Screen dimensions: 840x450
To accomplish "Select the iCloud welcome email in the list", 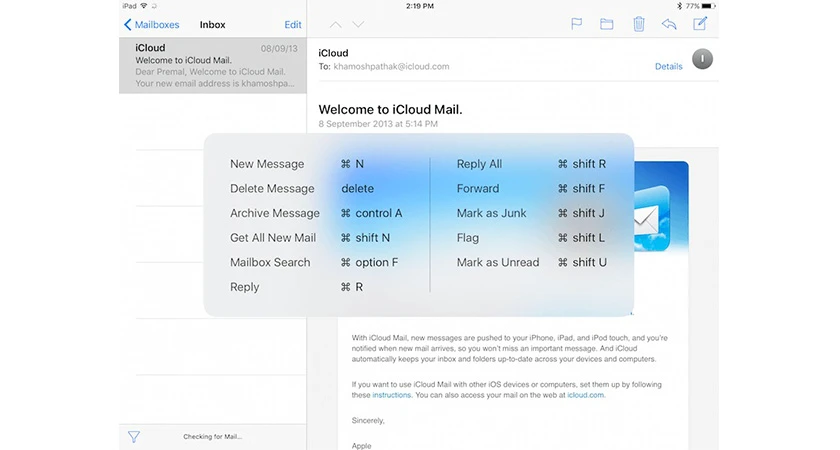I will tap(213, 65).
